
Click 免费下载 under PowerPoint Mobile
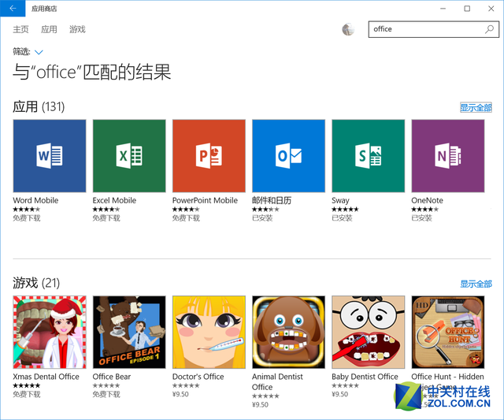coord(186,218)
